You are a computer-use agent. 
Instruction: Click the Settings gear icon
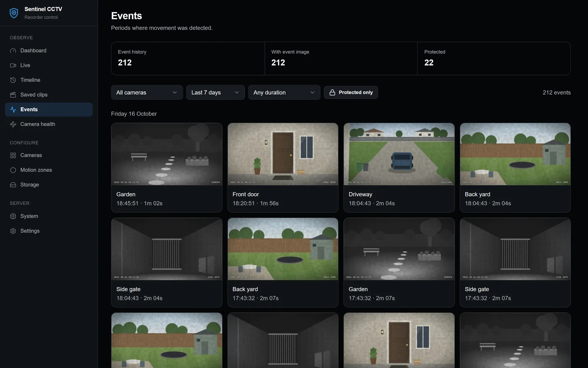tap(13, 231)
